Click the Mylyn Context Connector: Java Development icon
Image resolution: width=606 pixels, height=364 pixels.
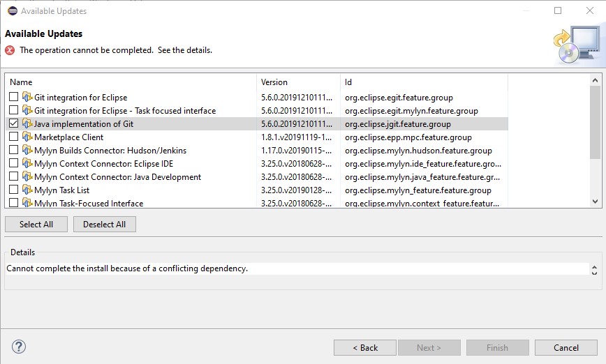(27, 176)
